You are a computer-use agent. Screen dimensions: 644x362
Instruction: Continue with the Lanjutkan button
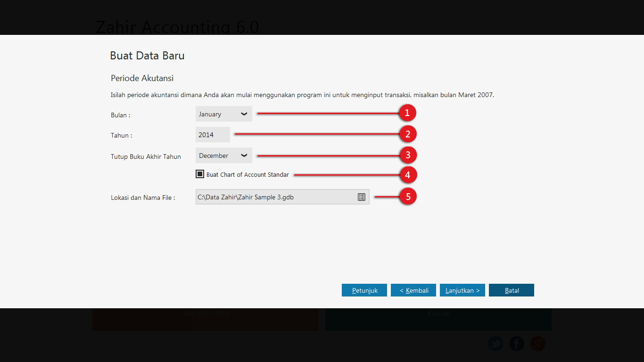tap(462, 290)
